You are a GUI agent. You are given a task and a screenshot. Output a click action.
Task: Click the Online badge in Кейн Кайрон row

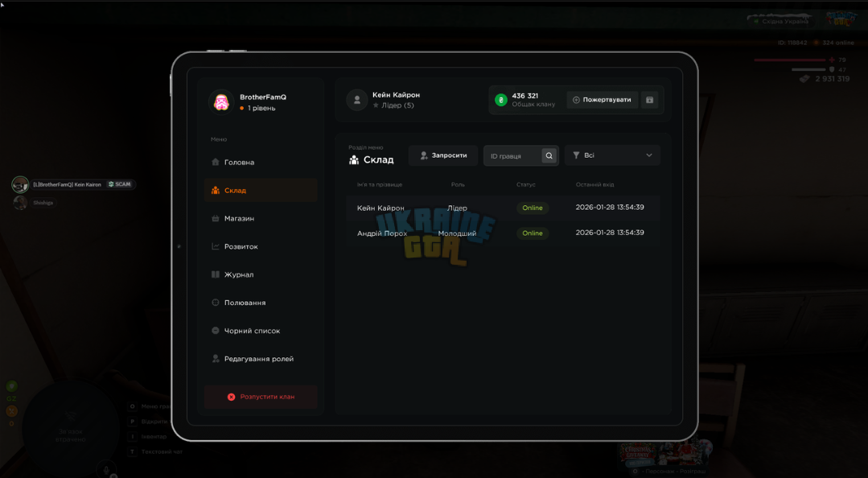click(x=533, y=208)
